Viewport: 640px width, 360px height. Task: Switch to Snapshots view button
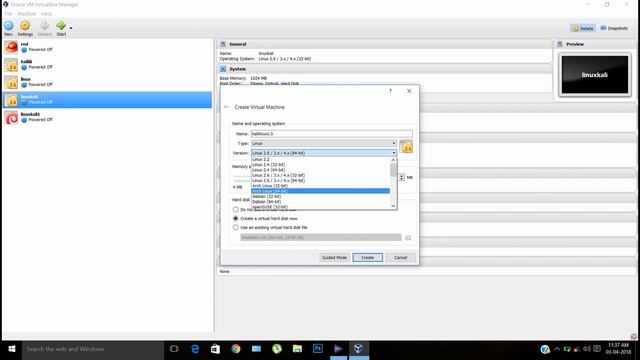614,28
